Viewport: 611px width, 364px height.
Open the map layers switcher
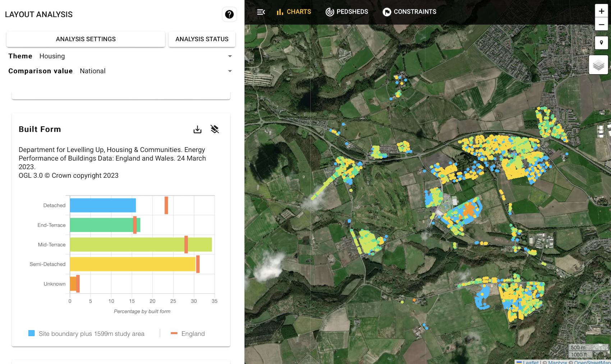click(x=598, y=65)
